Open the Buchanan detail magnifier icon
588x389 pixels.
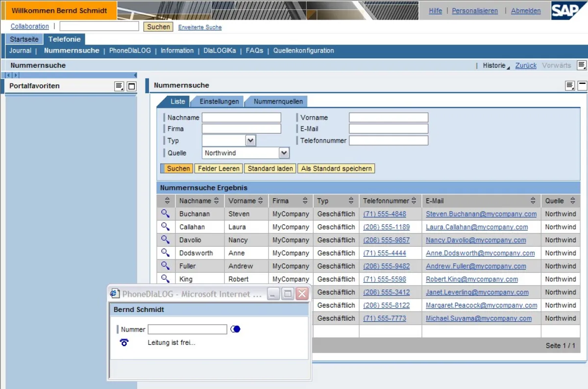[x=165, y=213]
